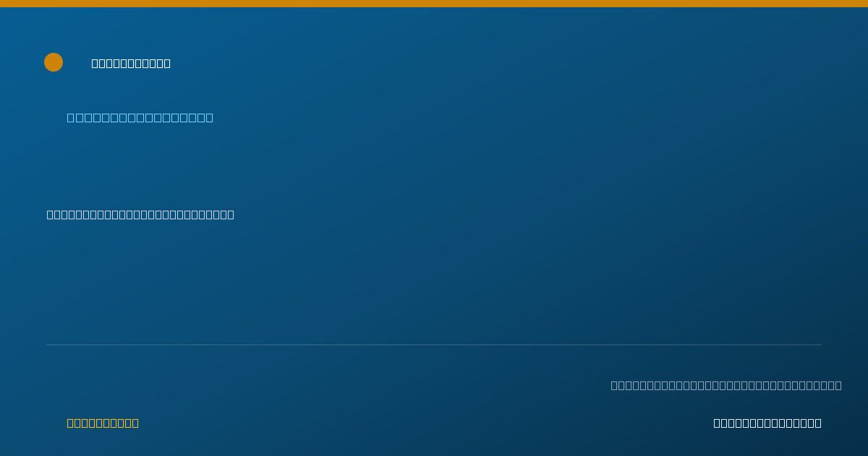Viewport: 868px width, 456px height.
Task: Click the gray caption text above footer
Action: pyautogui.click(x=726, y=385)
